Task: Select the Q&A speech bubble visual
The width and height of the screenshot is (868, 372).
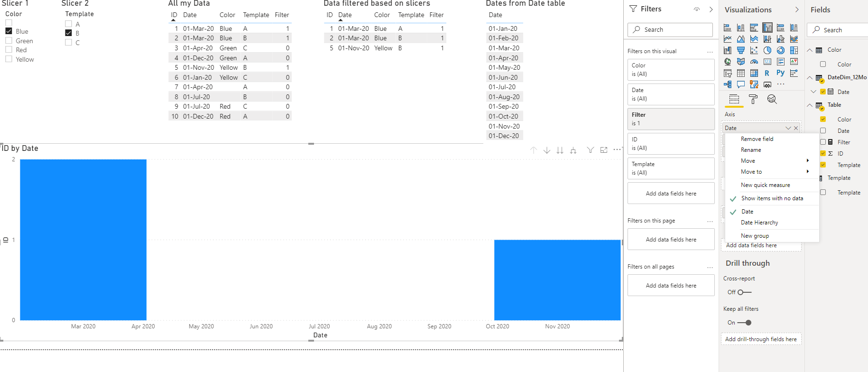Action: 740,84
